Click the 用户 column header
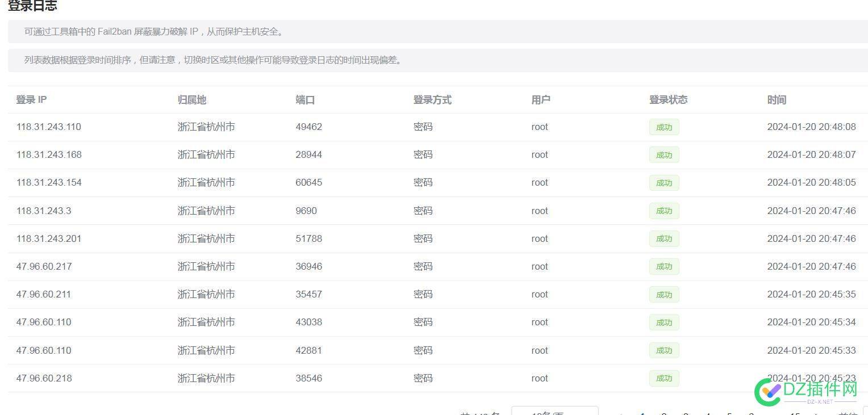The image size is (868, 415). click(x=541, y=100)
